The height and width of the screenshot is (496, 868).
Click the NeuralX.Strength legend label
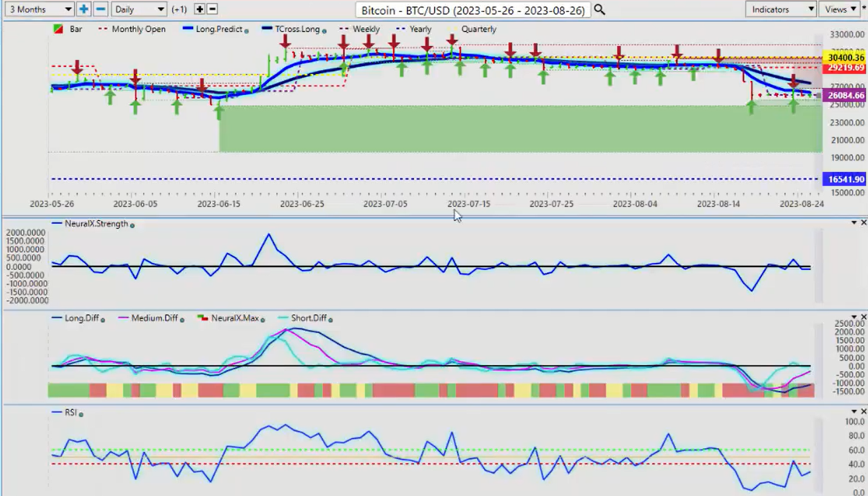(96, 223)
